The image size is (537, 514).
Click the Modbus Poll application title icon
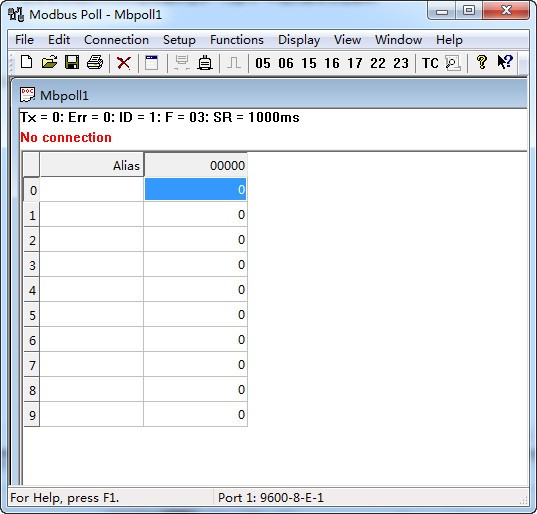click(16, 14)
